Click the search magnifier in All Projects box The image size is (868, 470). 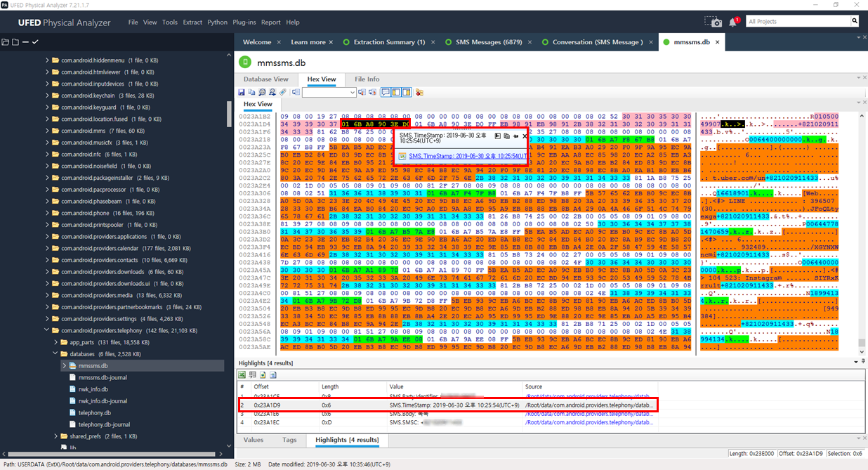(855, 21)
